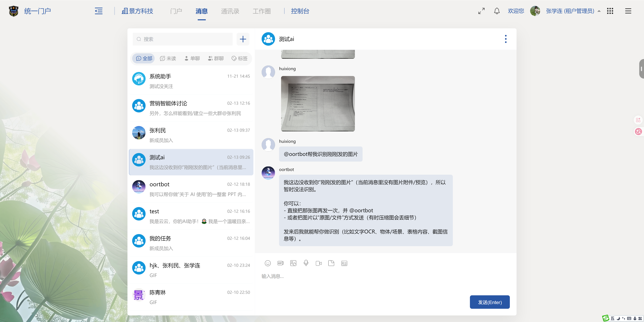Click the image upload icon
Image resolution: width=644 pixels, height=322 pixels.
(x=293, y=263)
